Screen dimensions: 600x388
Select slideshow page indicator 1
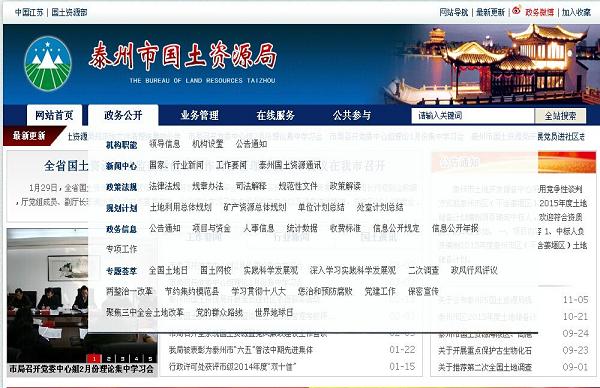pyautogui.click(x=94, y=359)
